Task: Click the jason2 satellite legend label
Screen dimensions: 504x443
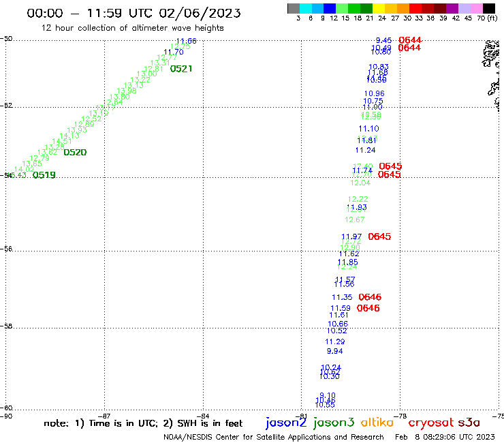Action: pos(286,423)
